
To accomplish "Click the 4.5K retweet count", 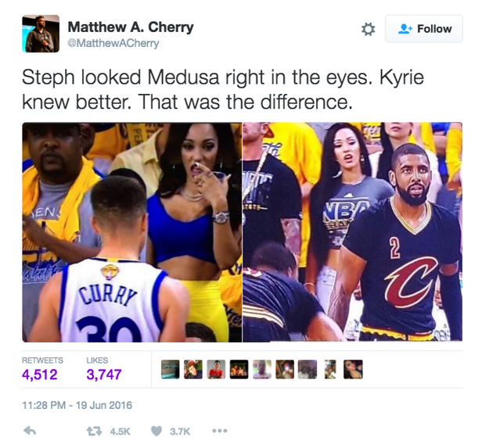I will 120,432.
